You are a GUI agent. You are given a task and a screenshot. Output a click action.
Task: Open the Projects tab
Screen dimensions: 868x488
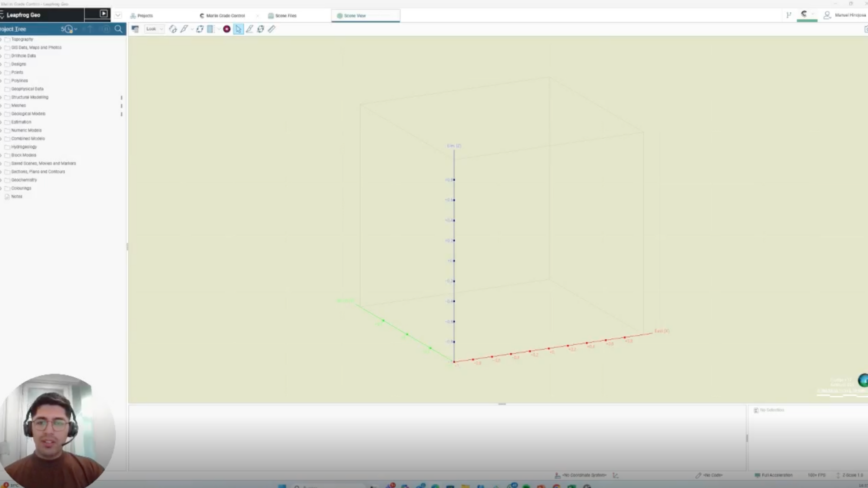click(145, 16)
